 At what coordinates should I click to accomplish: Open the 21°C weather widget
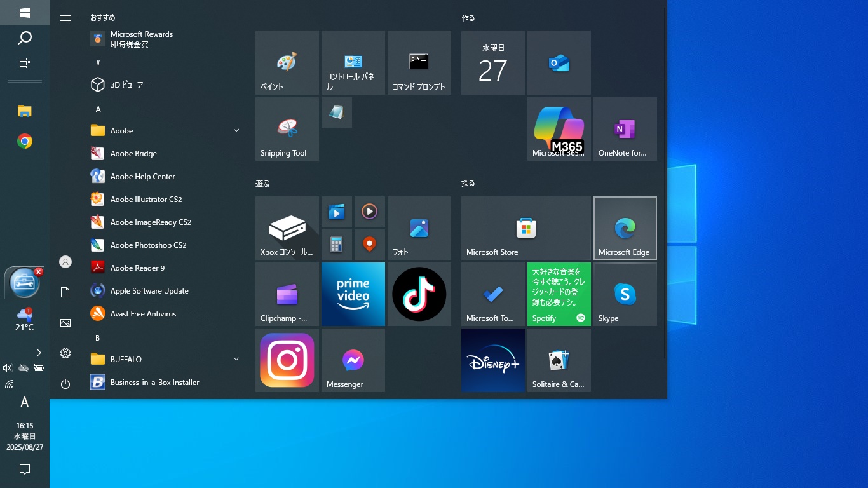tap(25, 320)
